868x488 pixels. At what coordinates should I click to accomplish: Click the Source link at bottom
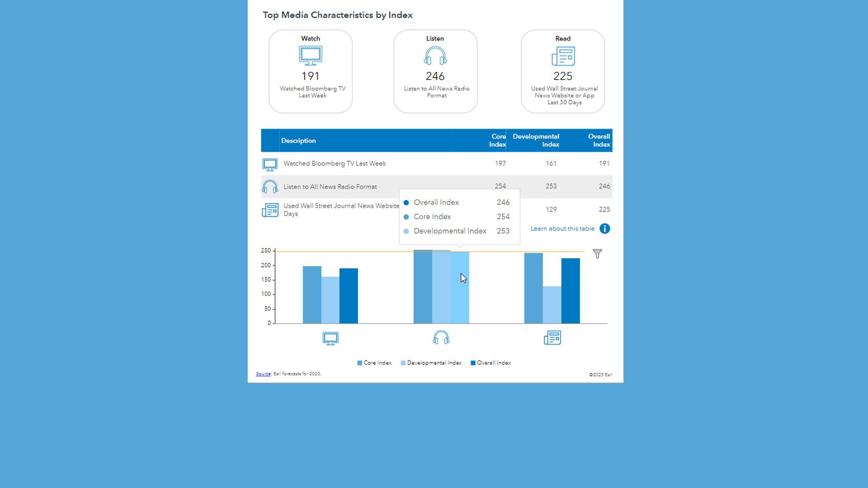click(x=263, y=374)
